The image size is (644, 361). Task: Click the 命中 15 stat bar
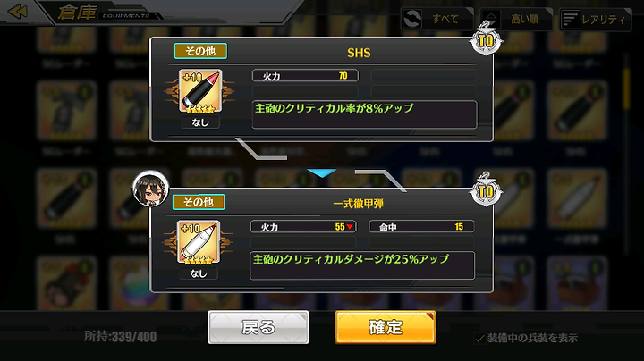[421, 226]
